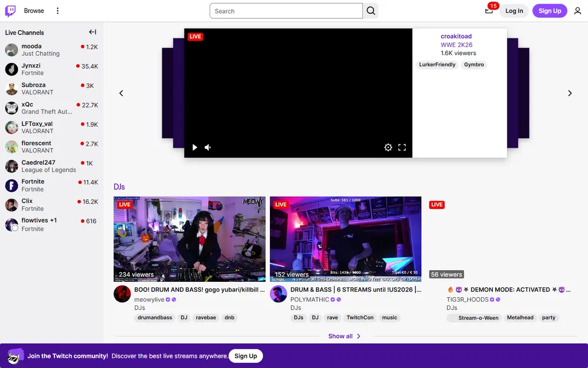Select the rave tag
The height and width of the screenshot is (368, 588).
332,317
